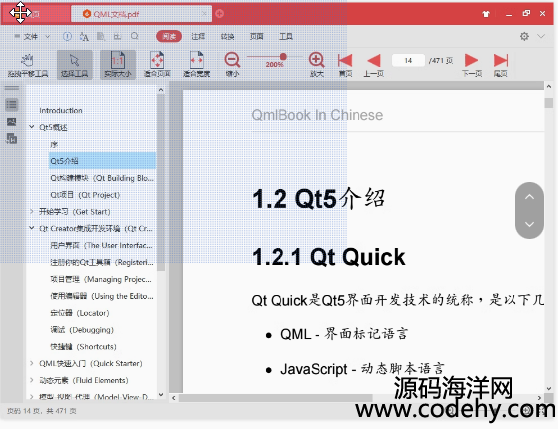Open settings with the gear icon

pos(524,36)
